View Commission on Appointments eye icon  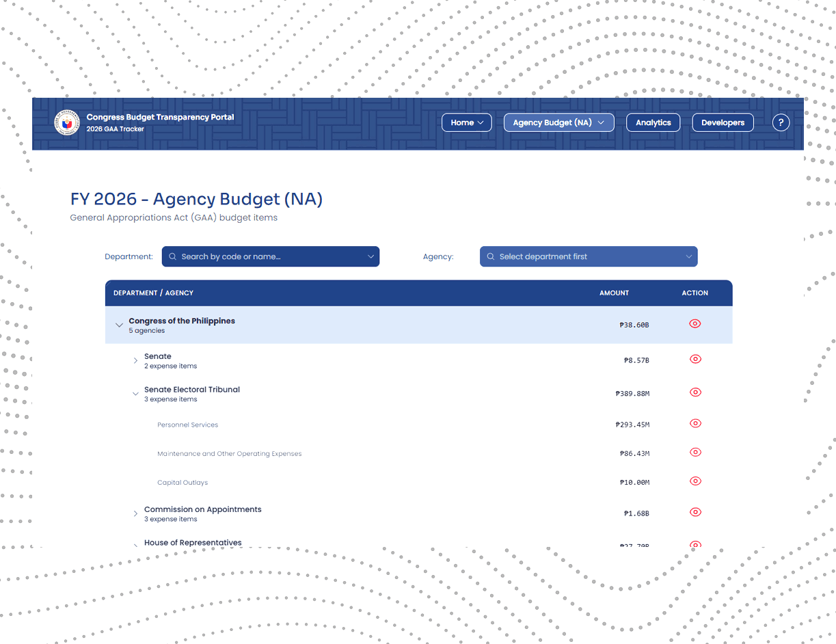pos(695,512)
